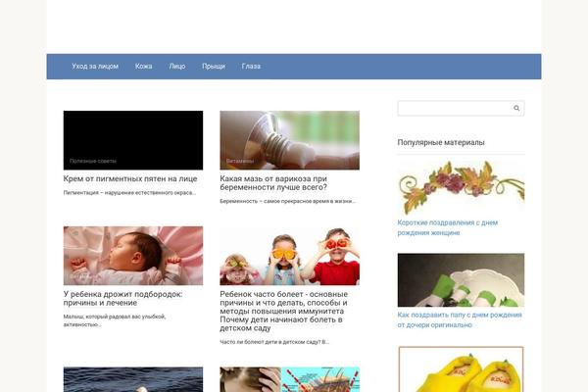Click 'Полезные советы' category label on thumbnail
588x392 pixels.
point(93,161)
